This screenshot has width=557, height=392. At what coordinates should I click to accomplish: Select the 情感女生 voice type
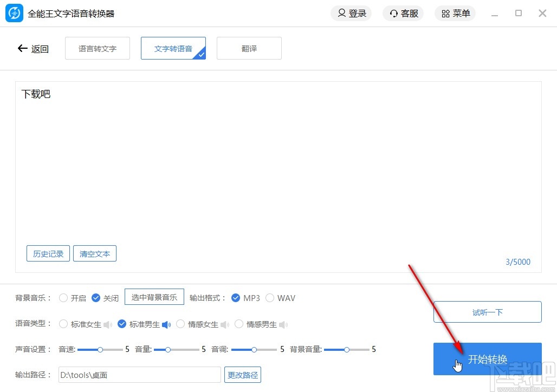coord(180,324)
